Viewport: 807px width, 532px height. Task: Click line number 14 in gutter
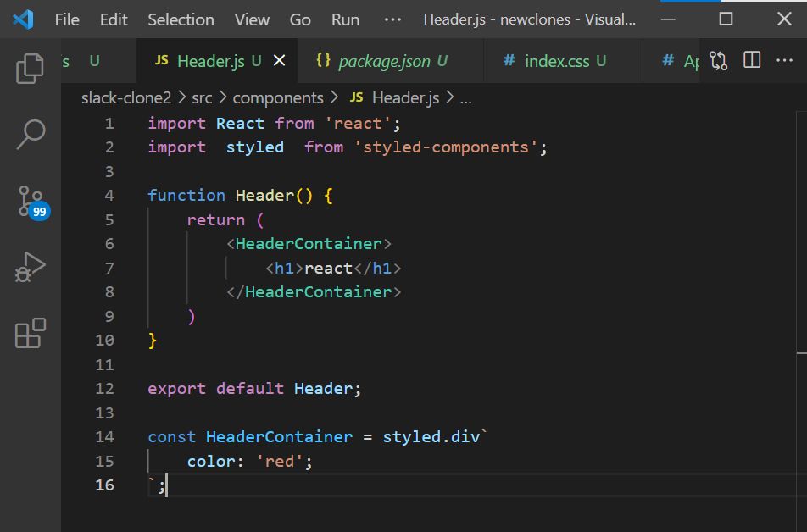pos(104,437)
